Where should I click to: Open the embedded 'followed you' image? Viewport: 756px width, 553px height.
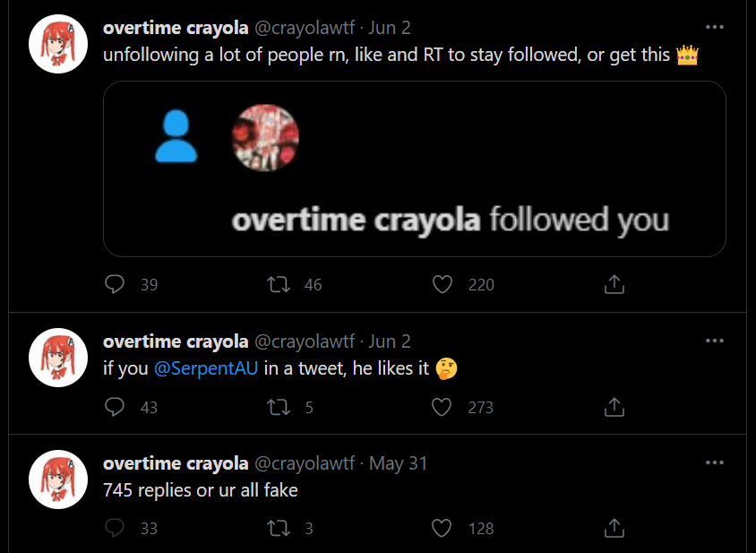click(414, 168)
